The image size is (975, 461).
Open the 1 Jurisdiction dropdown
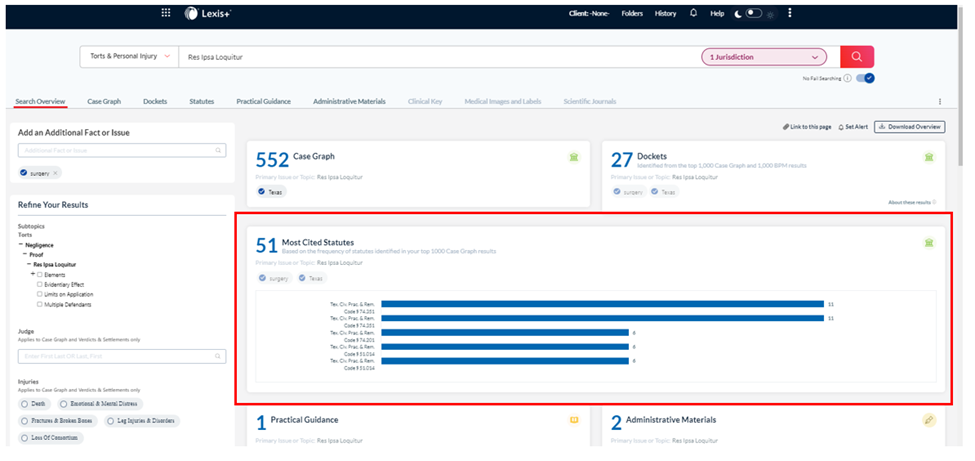click(x=764, y=57)
